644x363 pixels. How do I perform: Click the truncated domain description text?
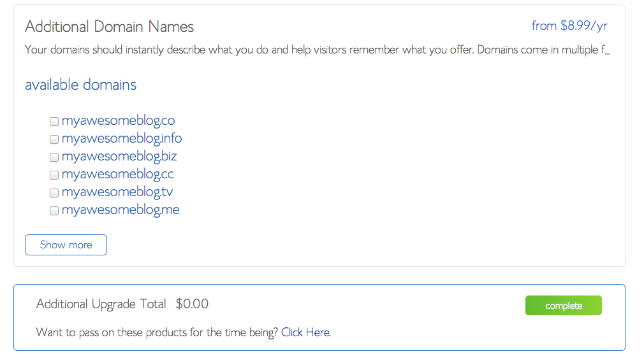(x=317, y=50)
